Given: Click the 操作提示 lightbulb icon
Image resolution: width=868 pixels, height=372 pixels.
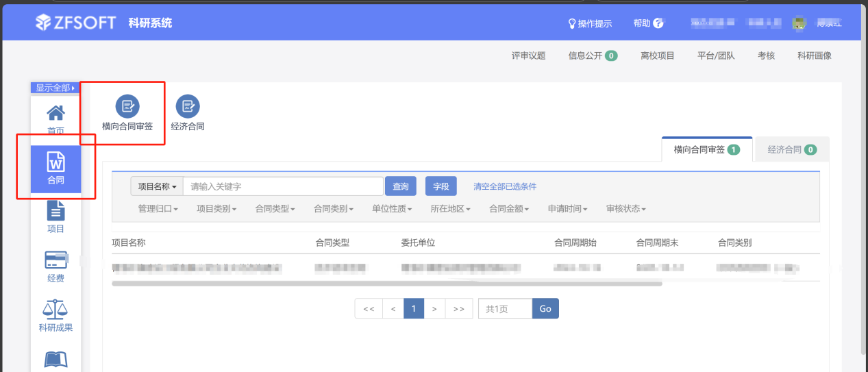Looking at the screenshot, I should [x=572, y=23].
